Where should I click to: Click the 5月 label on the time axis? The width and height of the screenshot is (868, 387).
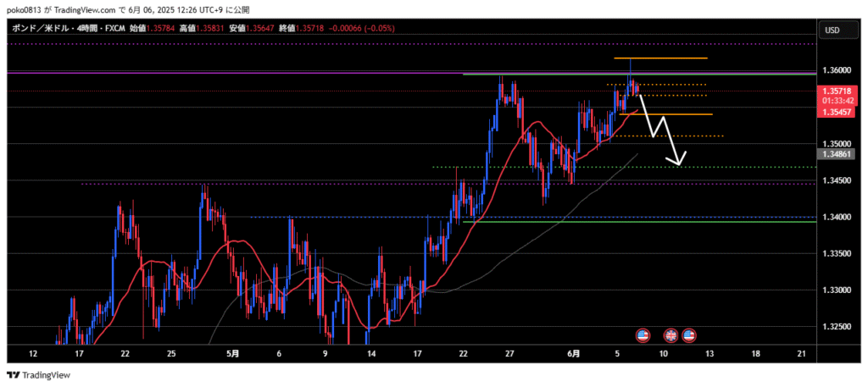tap(233, 354)
